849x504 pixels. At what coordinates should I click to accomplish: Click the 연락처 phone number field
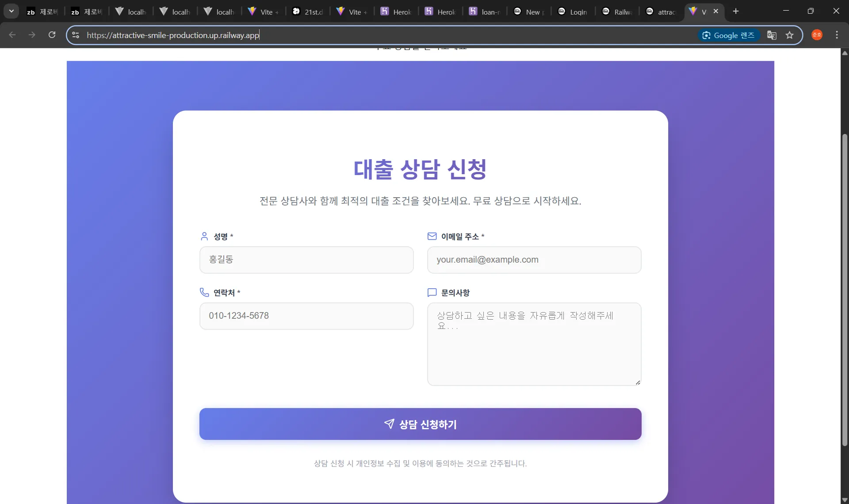(306, 316)
